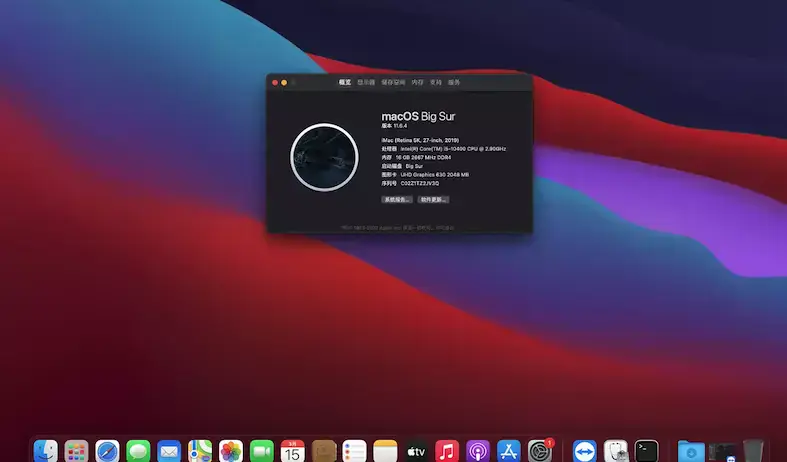
Task: Open Finder from the Dock
Action: pos(46,451)
